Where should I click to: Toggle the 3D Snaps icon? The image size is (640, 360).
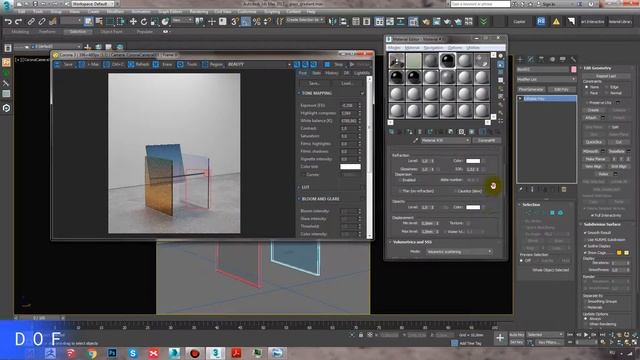pos(235,22)
